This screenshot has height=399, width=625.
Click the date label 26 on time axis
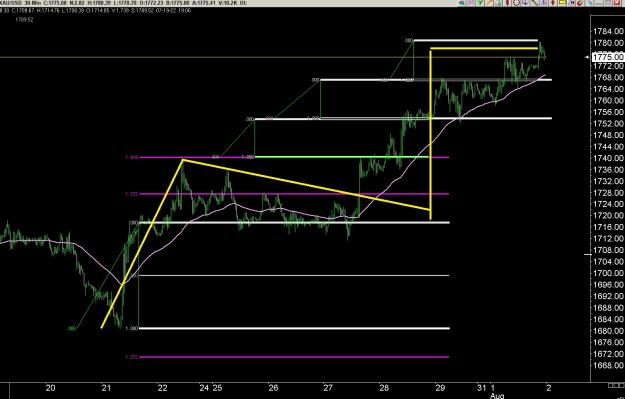tap(273, 388)
